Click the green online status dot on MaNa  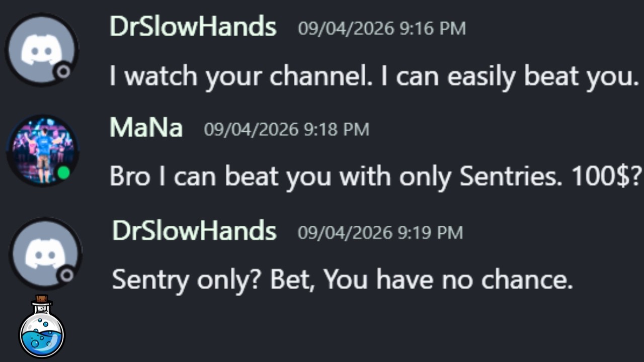pyautogui.click(x=63, y=173)
